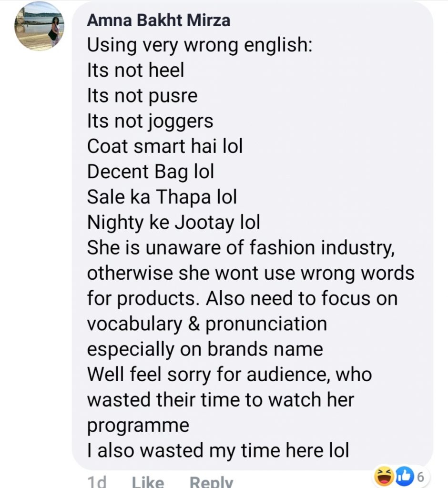Open the reaction count showing 6
The image size is (448, 488).
(420, 477)
